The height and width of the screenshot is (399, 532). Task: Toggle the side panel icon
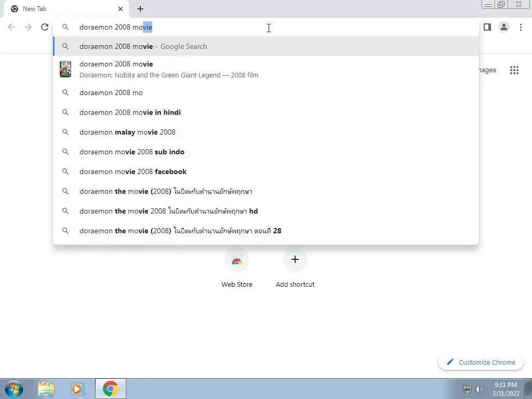tap(487, 27)
